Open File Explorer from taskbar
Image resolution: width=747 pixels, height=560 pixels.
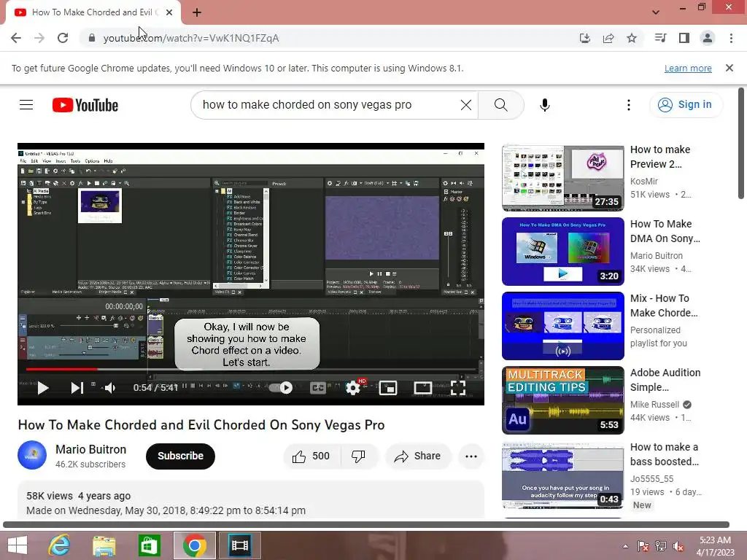coord(104,545)
